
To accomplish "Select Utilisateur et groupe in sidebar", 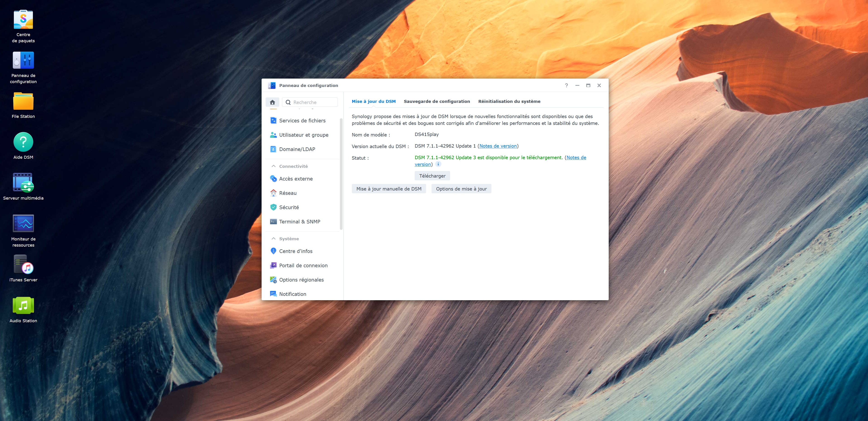I will [304, 135].
